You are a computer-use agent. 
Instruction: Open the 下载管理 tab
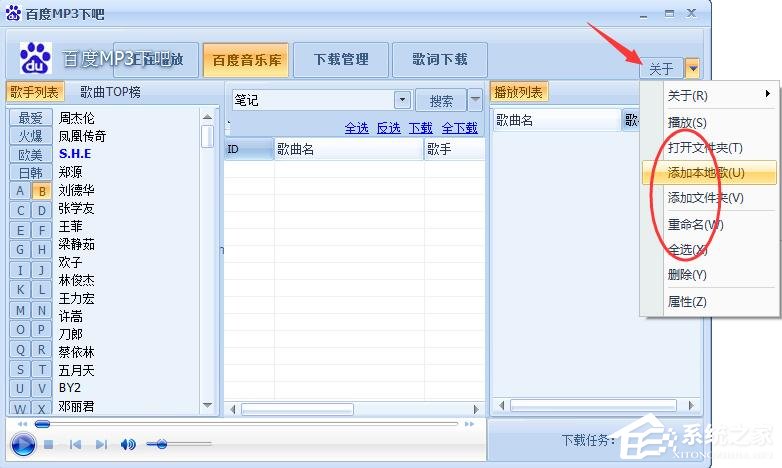pos(341,60)
